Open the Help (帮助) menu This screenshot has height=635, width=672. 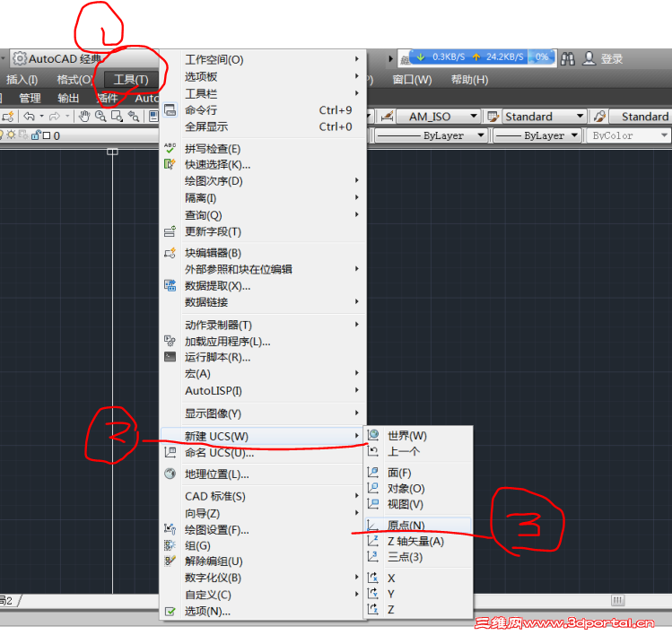pyautogui.click(x=470, y=80)
